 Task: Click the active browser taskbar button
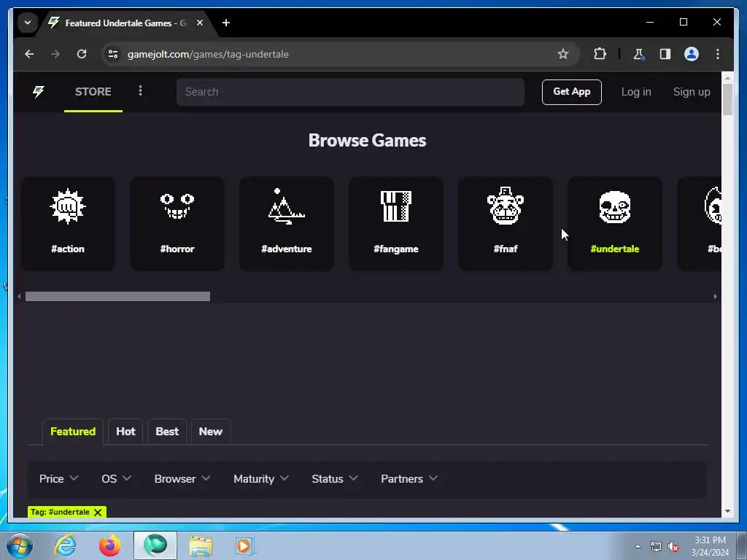155,545
